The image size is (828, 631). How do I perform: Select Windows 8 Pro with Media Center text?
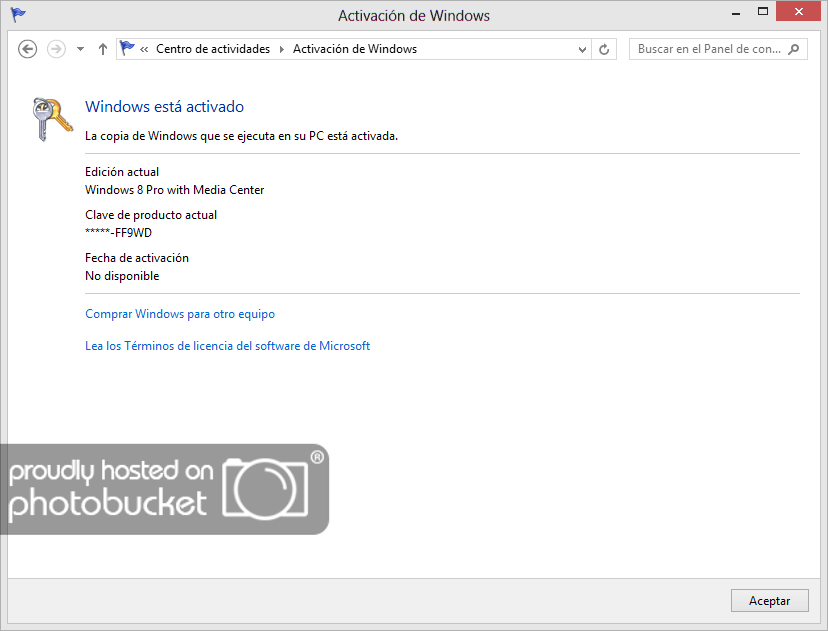click(174, 190)
